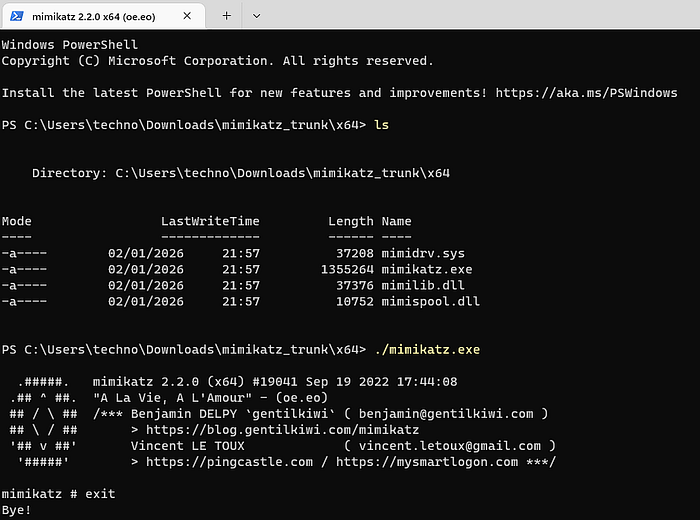Open the https://aka.ms/PSWindows link
This screenshot has width=700, height=520.
point(586,93)
